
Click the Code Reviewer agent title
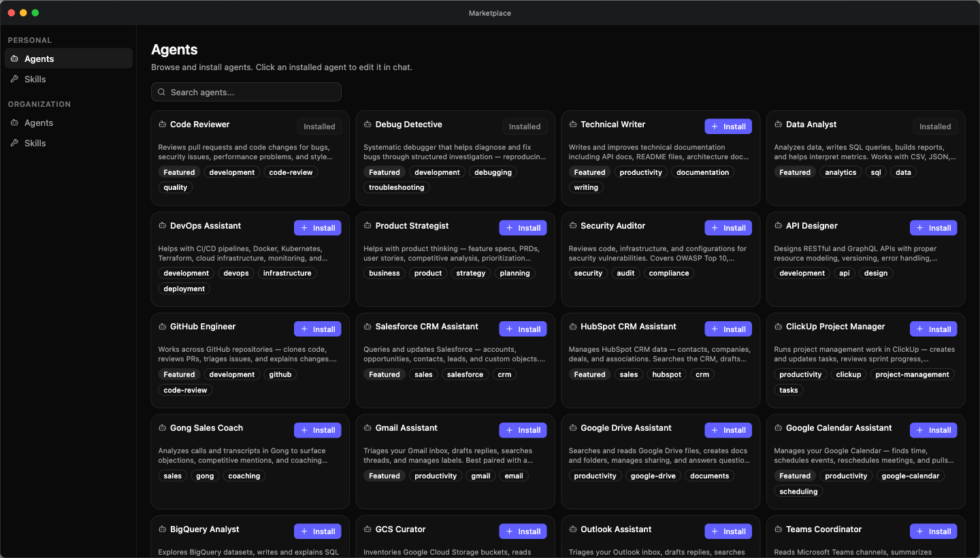(x=199, y=125)
